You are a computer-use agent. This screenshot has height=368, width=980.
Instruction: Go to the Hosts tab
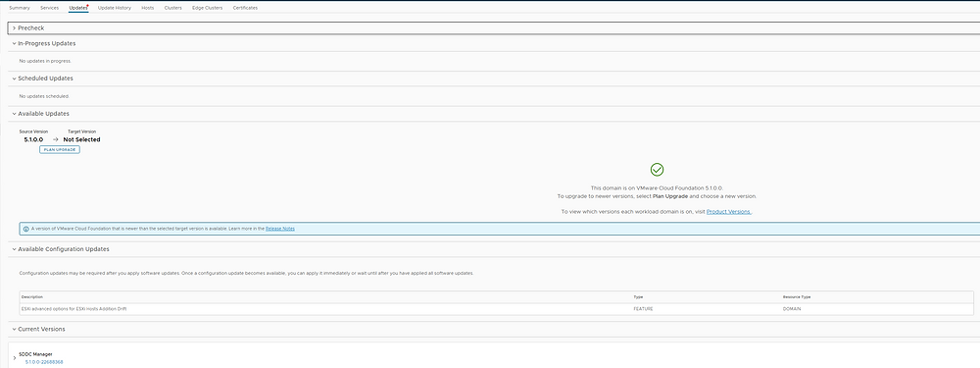148,8
